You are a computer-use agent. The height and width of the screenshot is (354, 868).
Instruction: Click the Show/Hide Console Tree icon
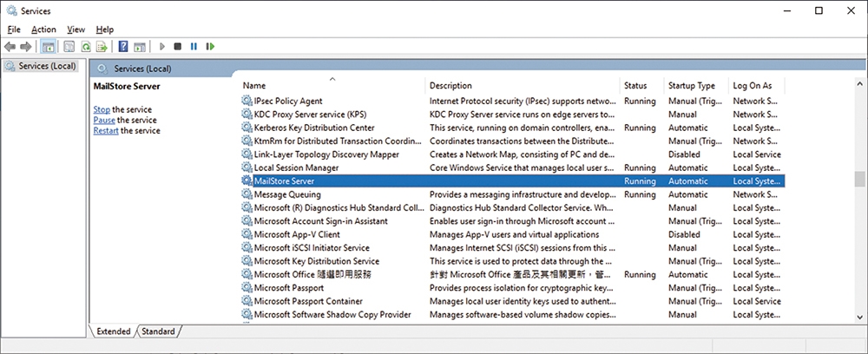48,47
